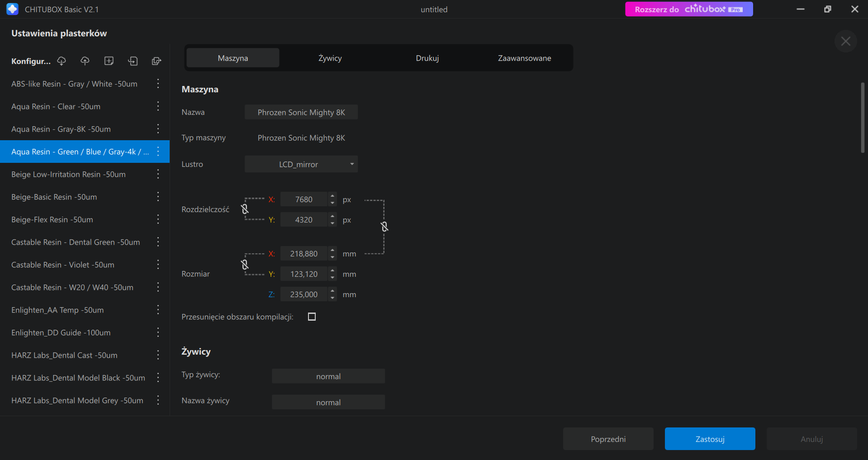Switch to the Drukuj tab
This screenshot has width=868, height=460.
(x=427, y=58)
